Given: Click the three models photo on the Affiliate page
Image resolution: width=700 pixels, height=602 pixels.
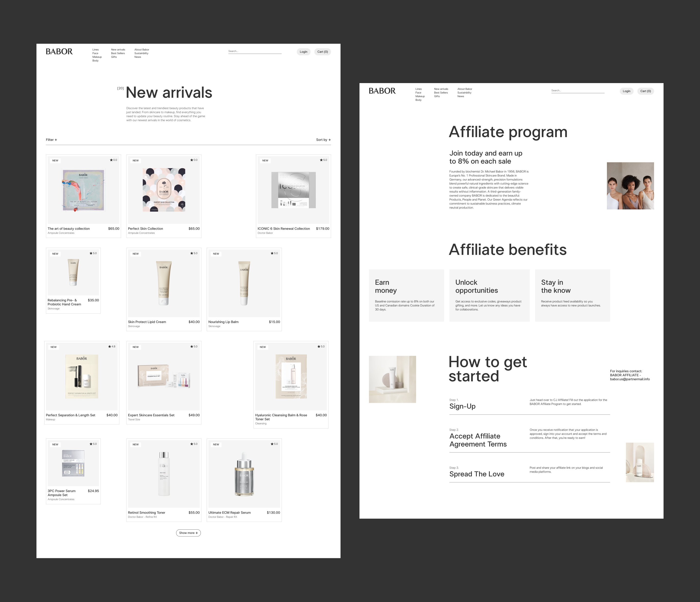Looking at the screenshot, I should click(630, 186).
